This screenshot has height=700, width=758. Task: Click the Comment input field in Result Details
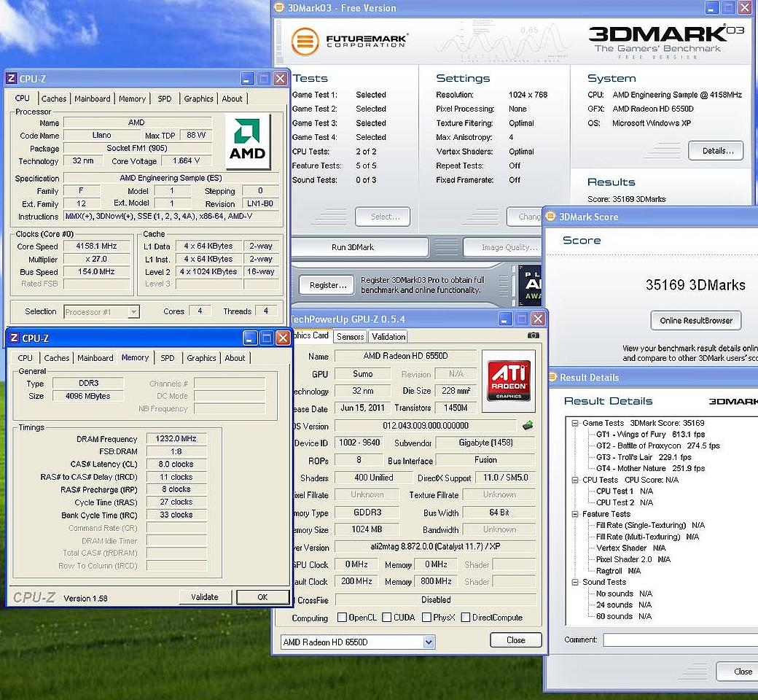(680, 640)
